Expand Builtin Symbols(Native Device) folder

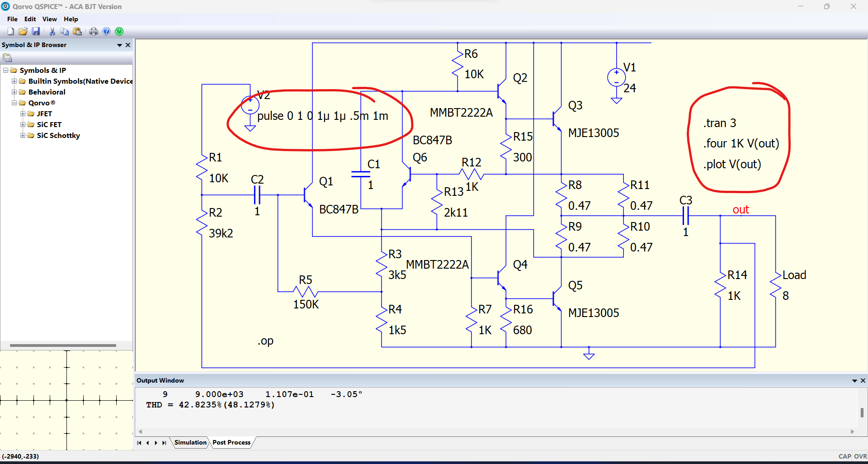14,81
